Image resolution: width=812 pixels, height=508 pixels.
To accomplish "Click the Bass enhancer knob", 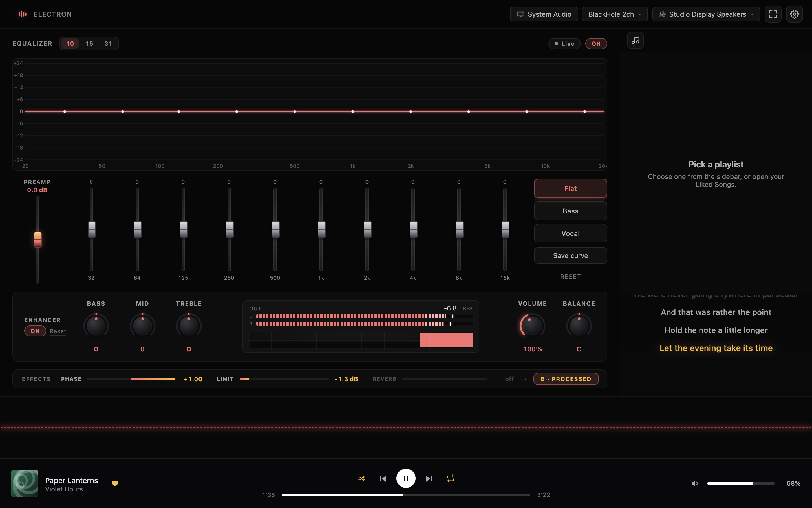I will pyautogui.click(x=96, y=326).
